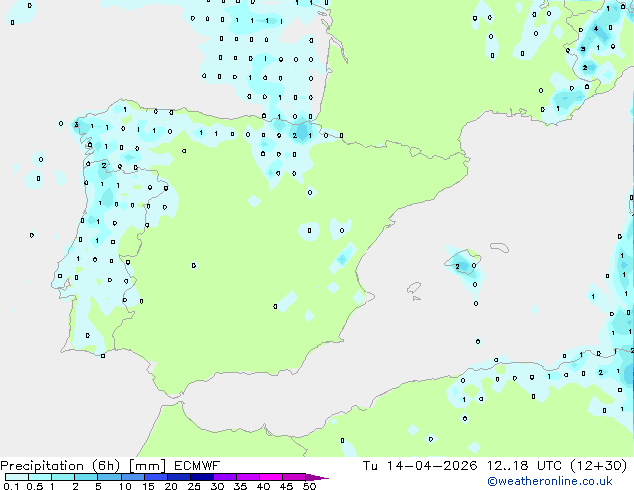Click the '2' value on the Balearic island
634x490 pixels.
pos(457,266)
